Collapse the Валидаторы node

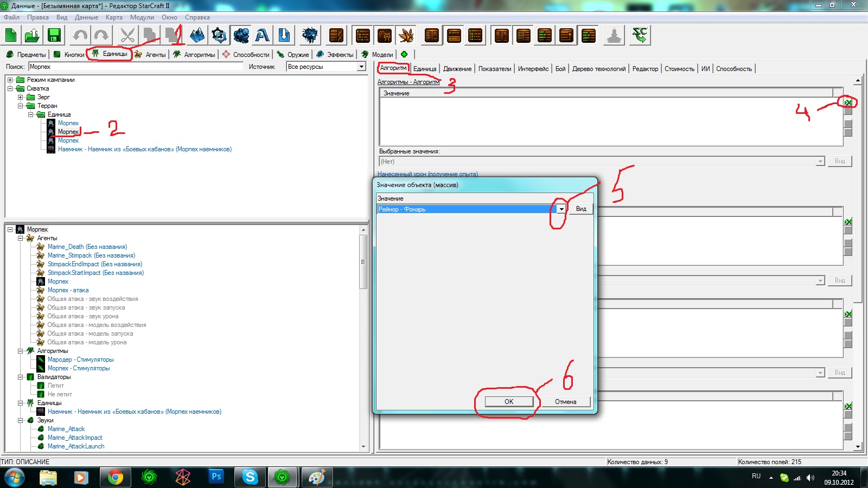click(x=20, y=377)
